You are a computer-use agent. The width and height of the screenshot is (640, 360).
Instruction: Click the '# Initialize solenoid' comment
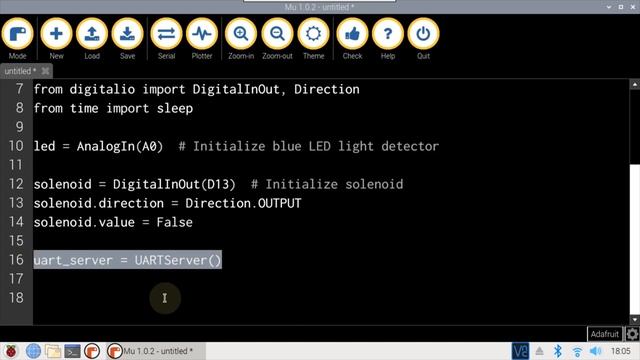point(327,184)
